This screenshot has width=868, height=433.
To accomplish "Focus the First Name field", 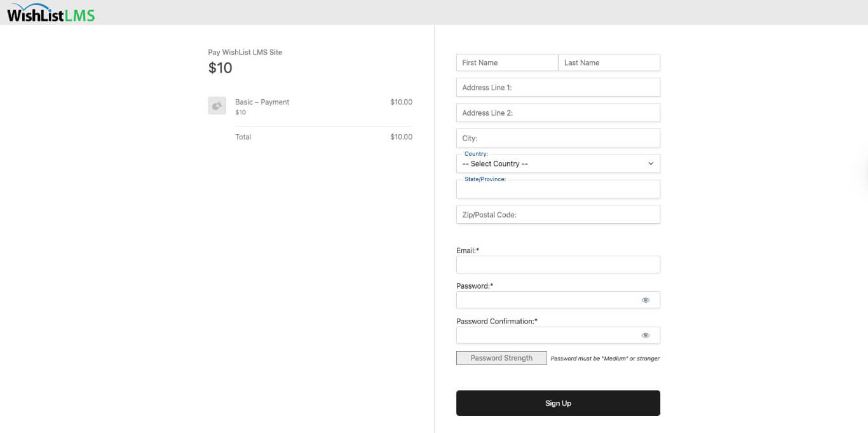I will pyautogui.click(x=506, y=62).
